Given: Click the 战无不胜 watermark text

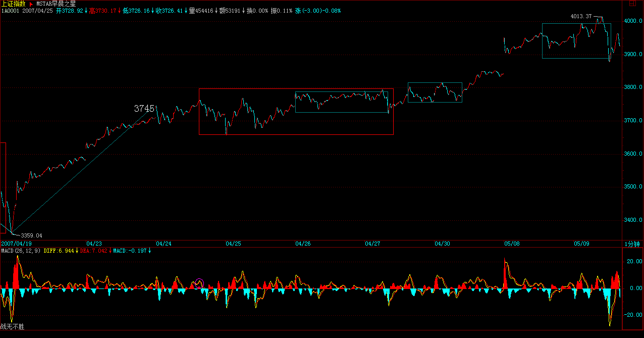Looking at the screenshot, I should pyautogui.click(x=12, y=327).
